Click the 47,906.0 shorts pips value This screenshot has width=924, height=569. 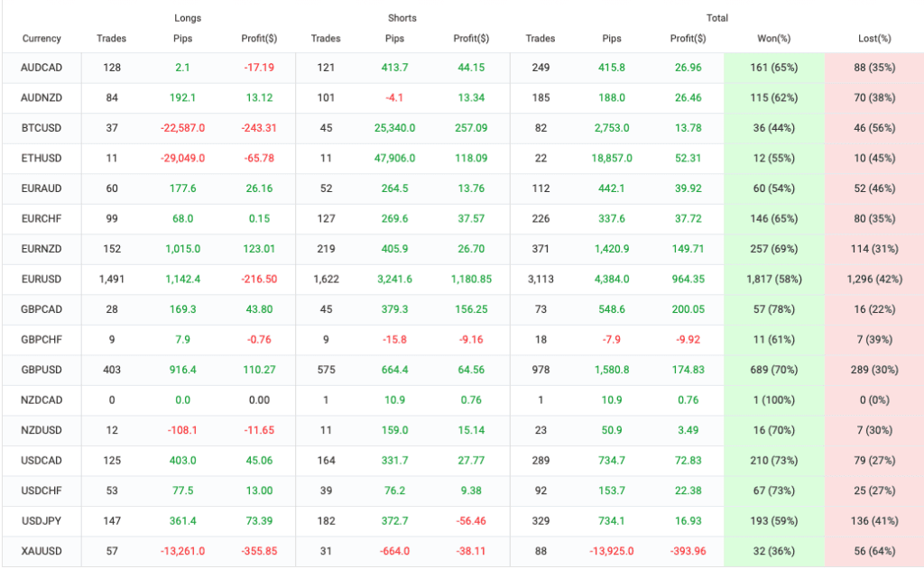click(394, 159)
